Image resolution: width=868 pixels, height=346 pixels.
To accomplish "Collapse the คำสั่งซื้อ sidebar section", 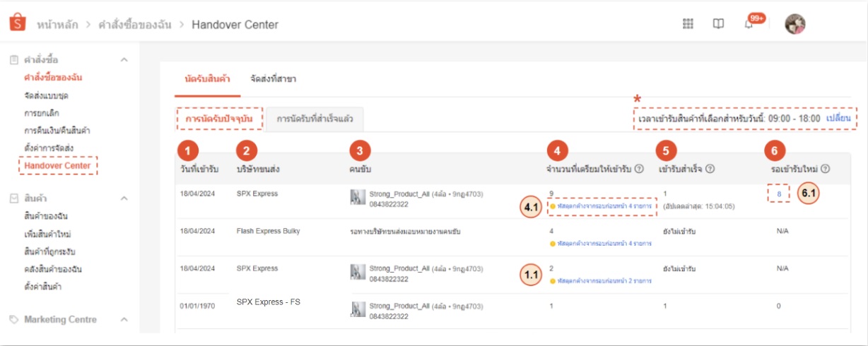I will tap(124, 60).
